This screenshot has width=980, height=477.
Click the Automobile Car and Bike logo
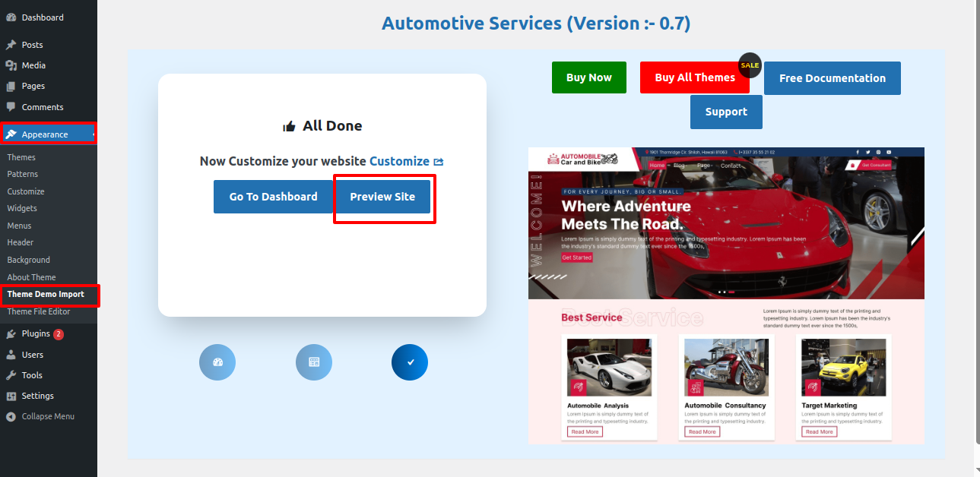(583, 159)
